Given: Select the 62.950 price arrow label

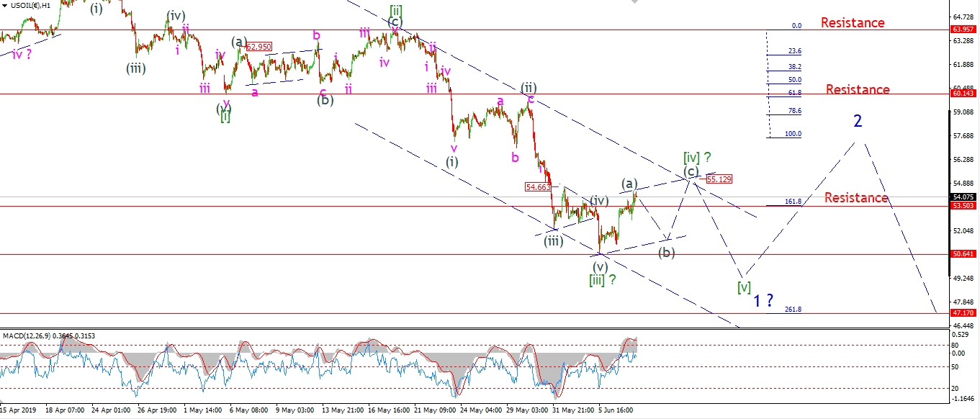Looking at the screenshot, I should (259, 47).
